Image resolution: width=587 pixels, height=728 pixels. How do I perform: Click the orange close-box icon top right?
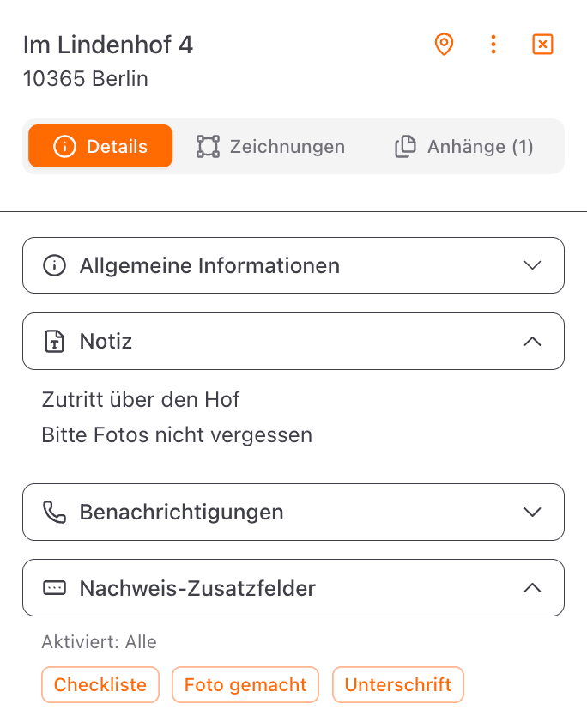coord(542,45)
